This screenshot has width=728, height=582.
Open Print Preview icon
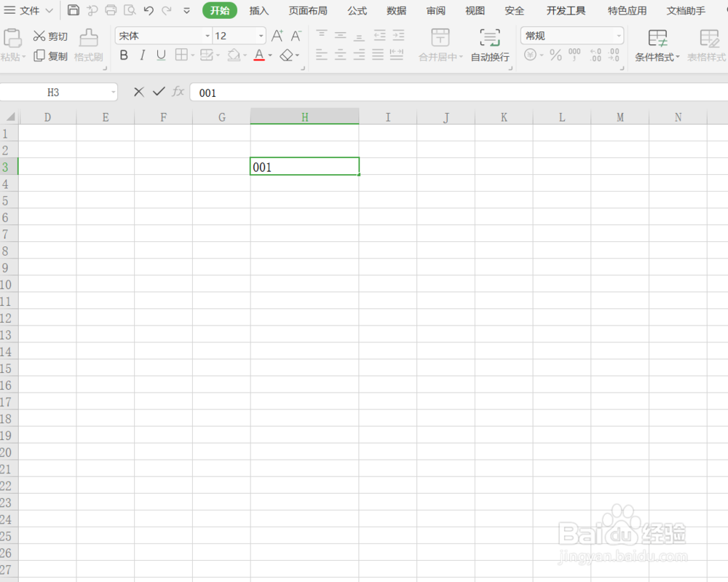[x=130, y=9]
